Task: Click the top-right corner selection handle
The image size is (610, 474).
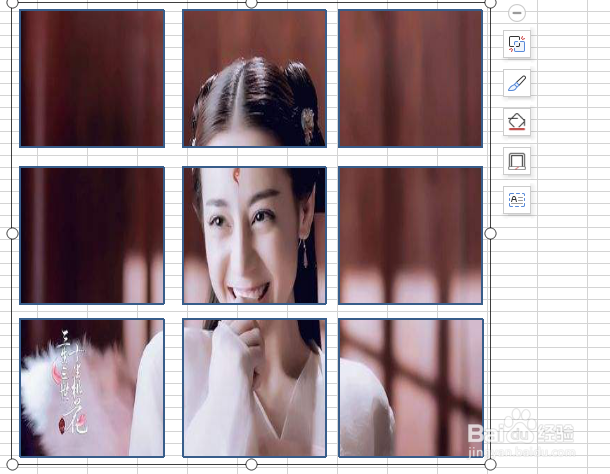Action: pyautogui.click(x=491, y=3)
